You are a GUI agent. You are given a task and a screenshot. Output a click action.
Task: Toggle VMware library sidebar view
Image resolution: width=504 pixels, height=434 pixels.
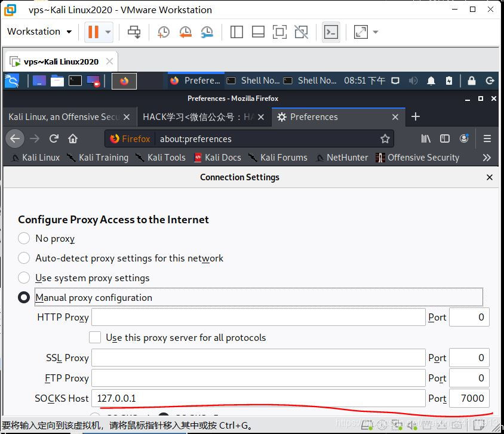click(x=236, y=32)
